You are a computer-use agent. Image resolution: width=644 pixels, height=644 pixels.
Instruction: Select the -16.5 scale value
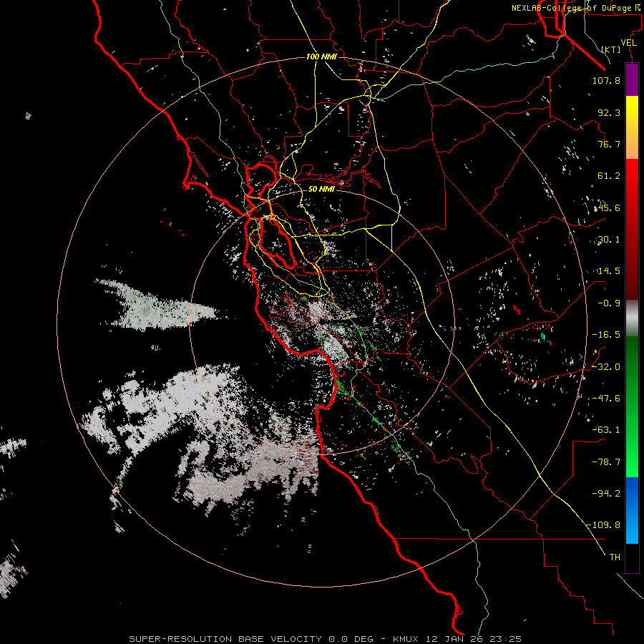coord(606,335)
